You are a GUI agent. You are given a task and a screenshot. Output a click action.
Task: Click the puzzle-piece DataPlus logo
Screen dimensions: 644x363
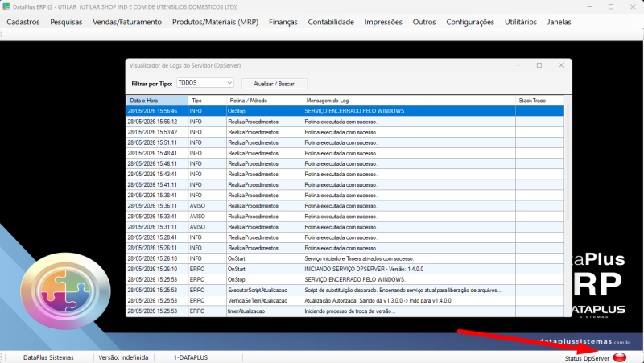pyautogui.click(x=65, y=291)
